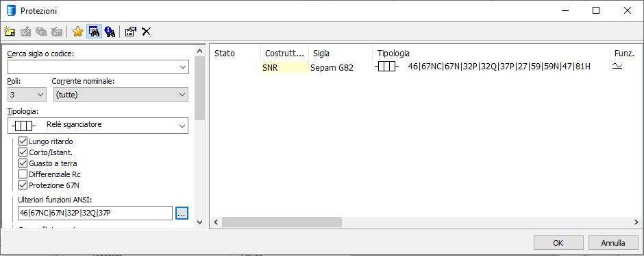Sort by Tipologia column header
This screenshot has width=644, height=256.
(491, 53)
